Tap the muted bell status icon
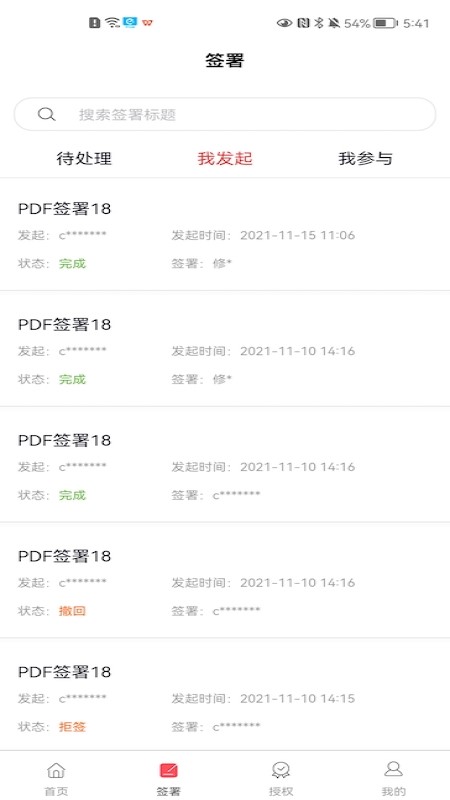The width and height of the screenshot is (450, 800). pyautogui.click(x=334, y=23)
